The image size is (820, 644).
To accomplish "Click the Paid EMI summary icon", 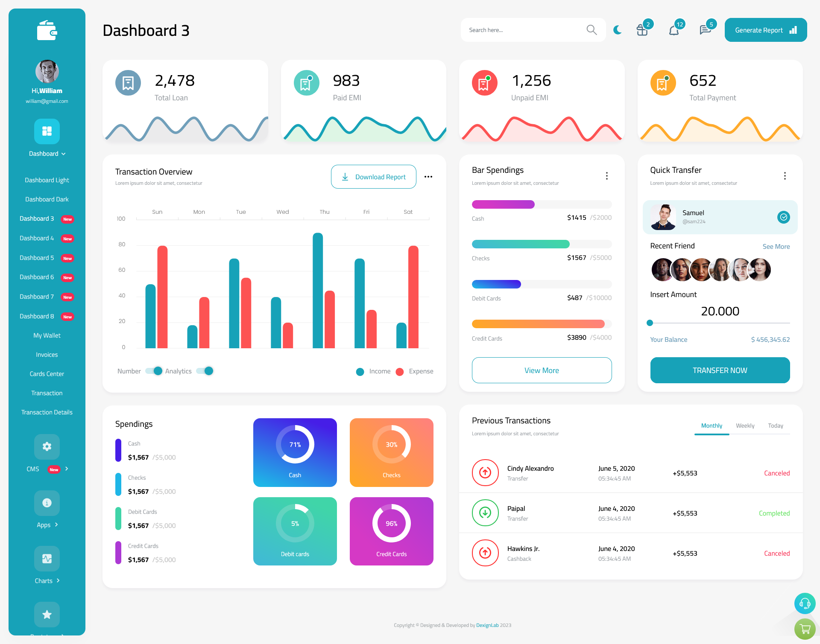I will click(x=306, y=81).
